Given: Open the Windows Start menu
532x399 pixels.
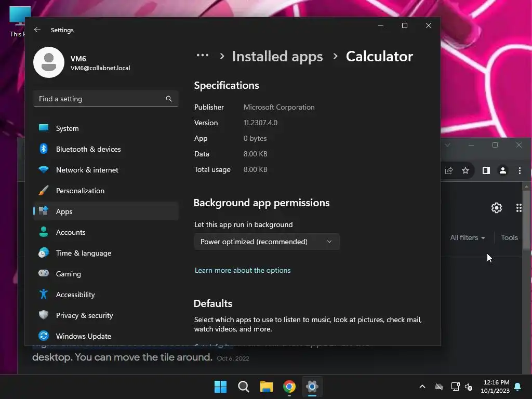Looking at the screenshot, I should tap(220, 387).
